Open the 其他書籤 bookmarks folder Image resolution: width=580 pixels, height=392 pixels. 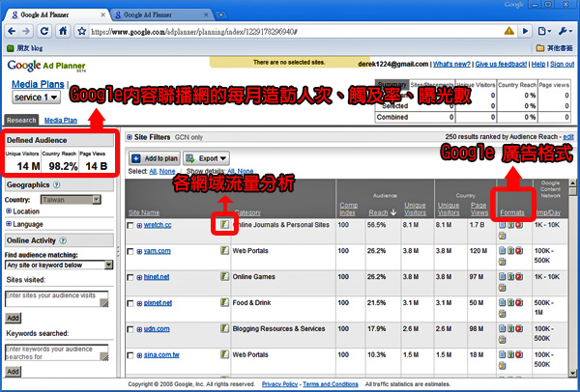(555, 48)
